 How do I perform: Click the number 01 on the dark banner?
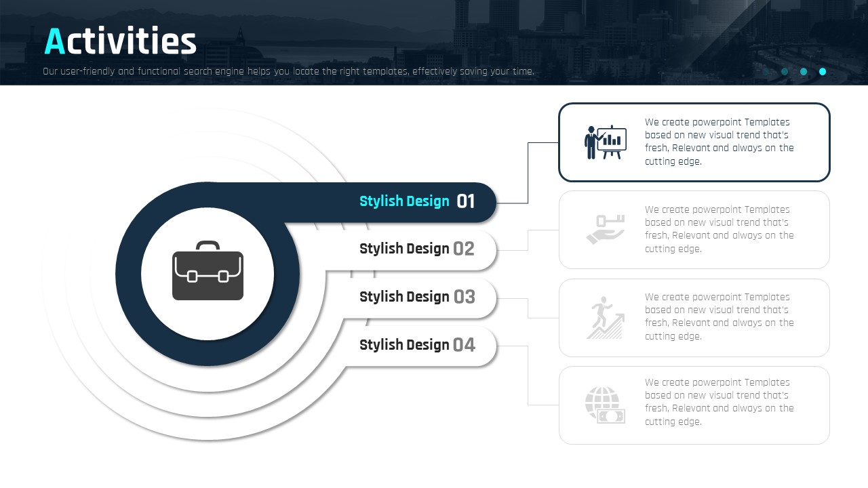466,201
